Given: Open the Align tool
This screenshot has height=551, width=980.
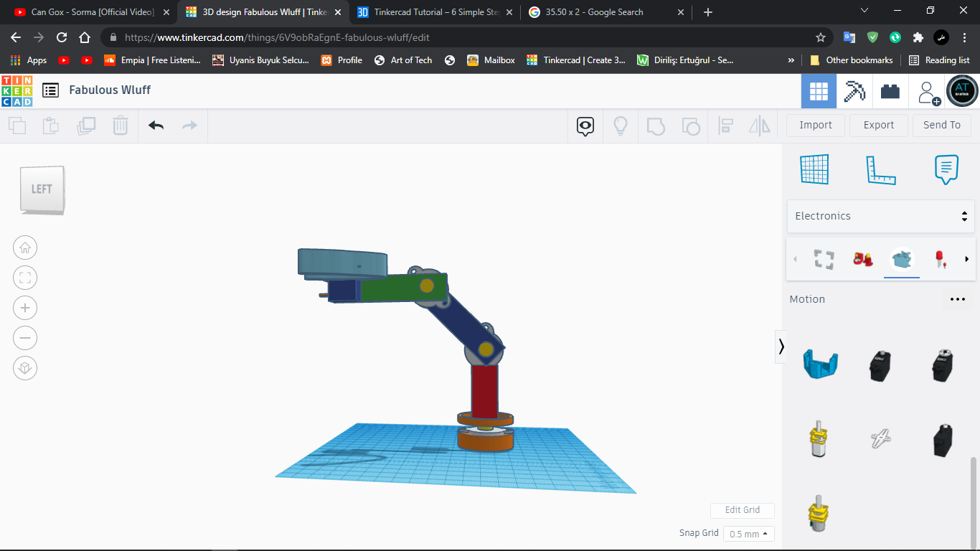Looking at the screenshot, I should click(725, 126).
